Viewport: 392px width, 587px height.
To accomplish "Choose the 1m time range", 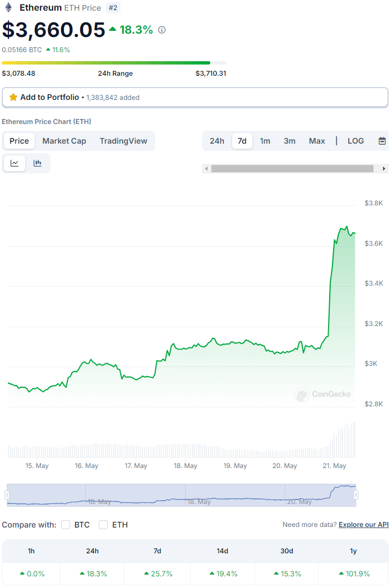I will click(265, 141).
